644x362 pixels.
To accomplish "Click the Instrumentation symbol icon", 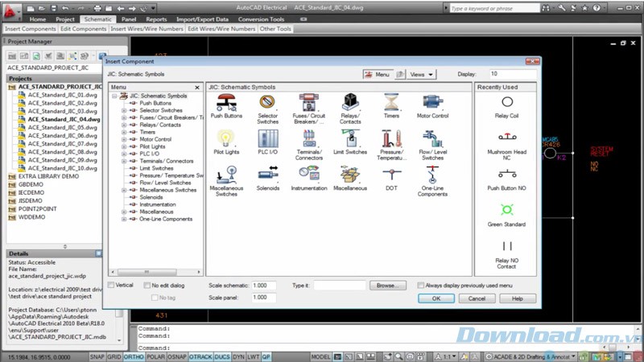I will [308, 174].
